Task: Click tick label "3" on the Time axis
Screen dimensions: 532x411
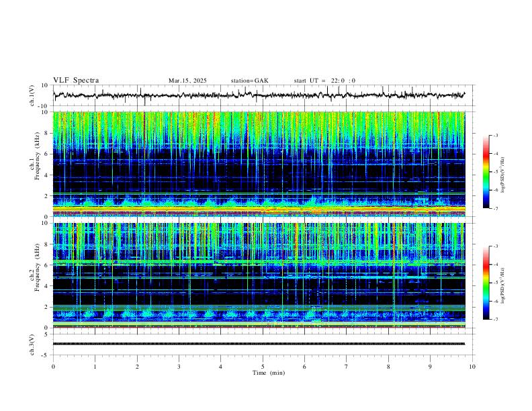Action: [179, 367]
